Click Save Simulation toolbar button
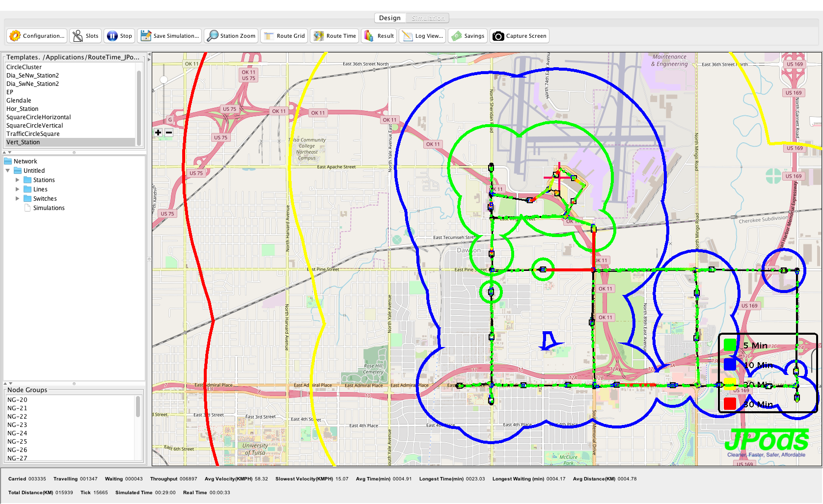The width and height of the screenshot is (823, 504). tap(170, 36)
